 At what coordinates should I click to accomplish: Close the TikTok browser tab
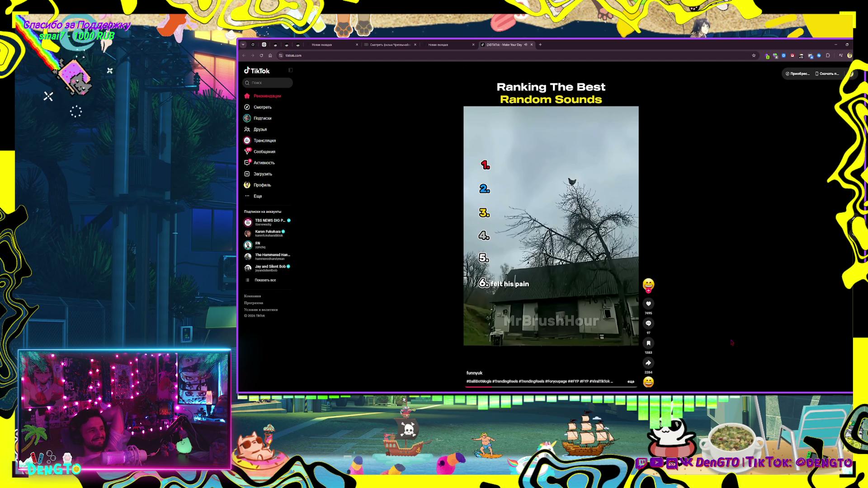(532, 45)
